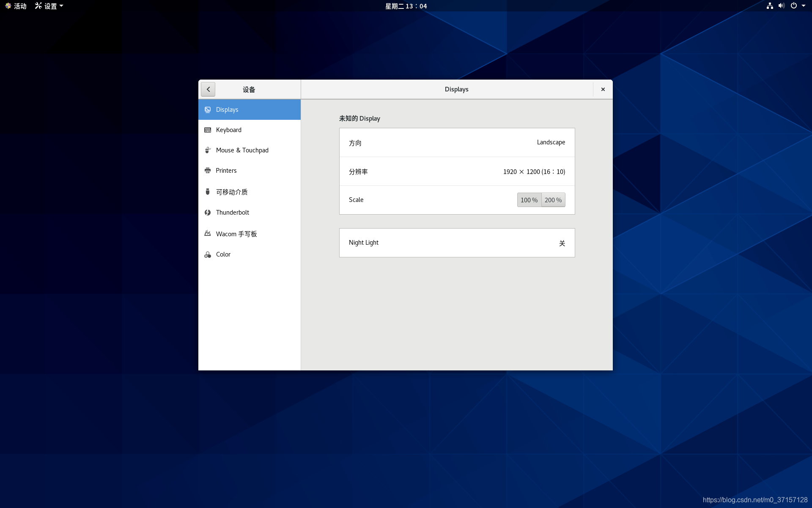The image size is (812, 508).
Task: Go back with the sidebar back button
Action: click(208, 89)
